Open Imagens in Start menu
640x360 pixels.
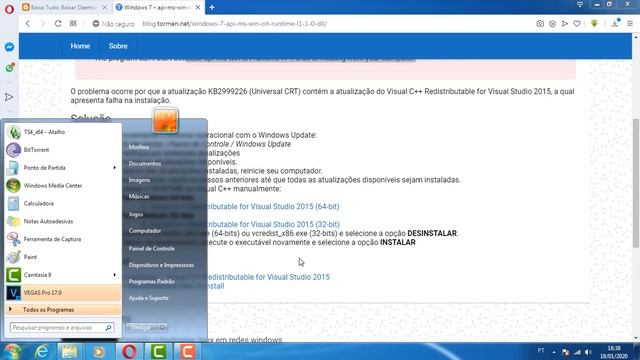[x=140, y=180]
